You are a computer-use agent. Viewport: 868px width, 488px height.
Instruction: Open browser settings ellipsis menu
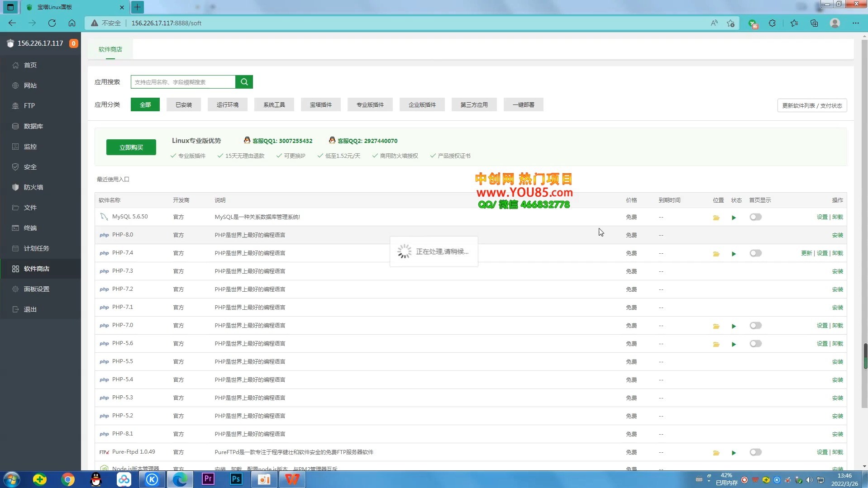(x=855, y=23)
